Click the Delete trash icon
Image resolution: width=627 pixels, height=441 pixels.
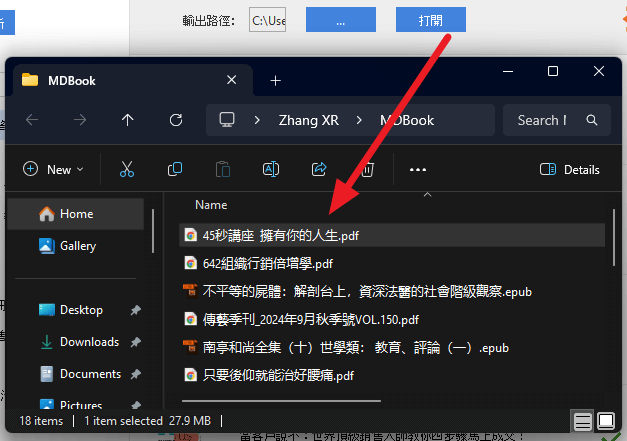click(x=367, y=170)
